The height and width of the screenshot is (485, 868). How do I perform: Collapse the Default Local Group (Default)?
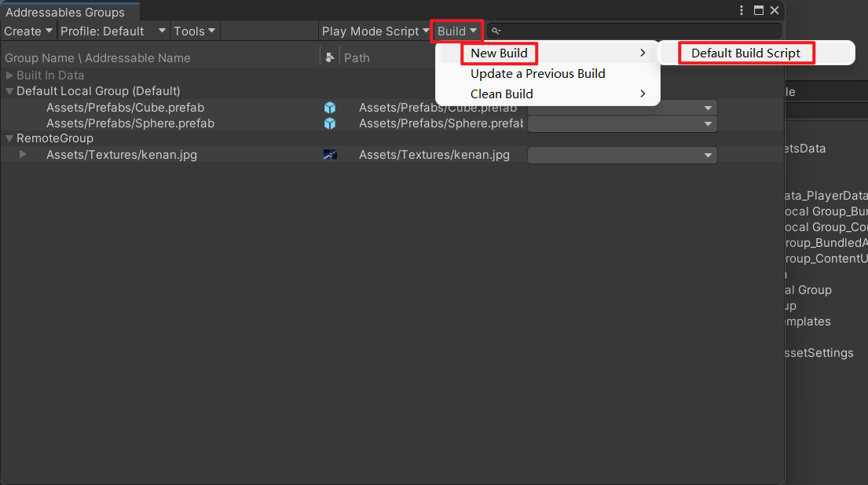point(9,91)
